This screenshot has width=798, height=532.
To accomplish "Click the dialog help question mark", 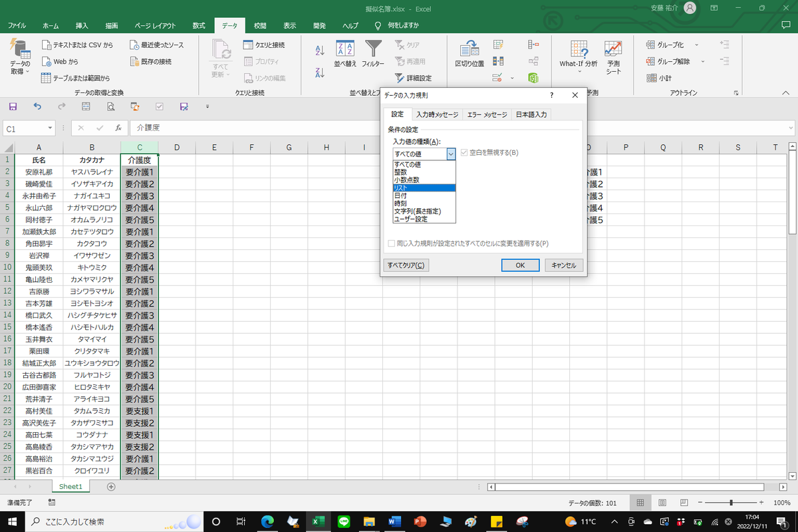I will (551, 96).
